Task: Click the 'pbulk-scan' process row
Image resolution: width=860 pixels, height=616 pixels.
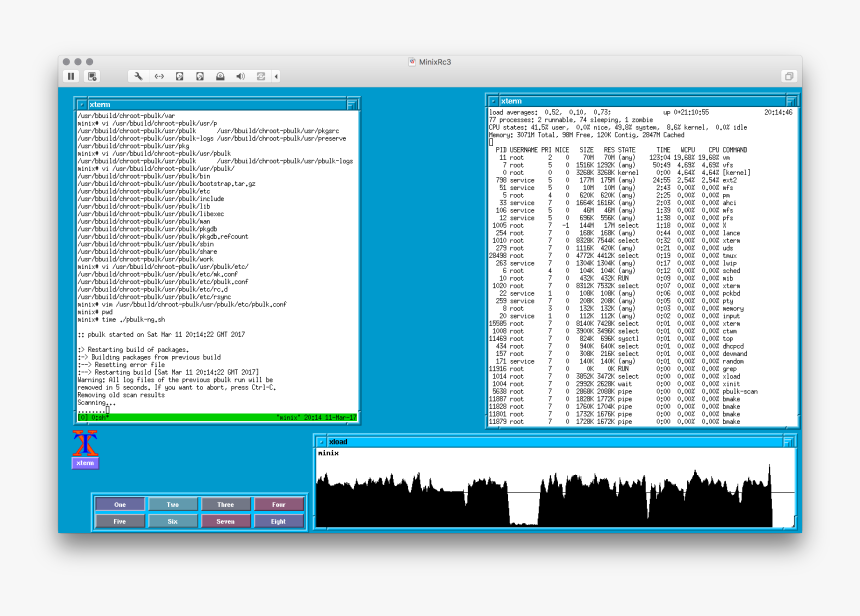Action: coord(624,392)
